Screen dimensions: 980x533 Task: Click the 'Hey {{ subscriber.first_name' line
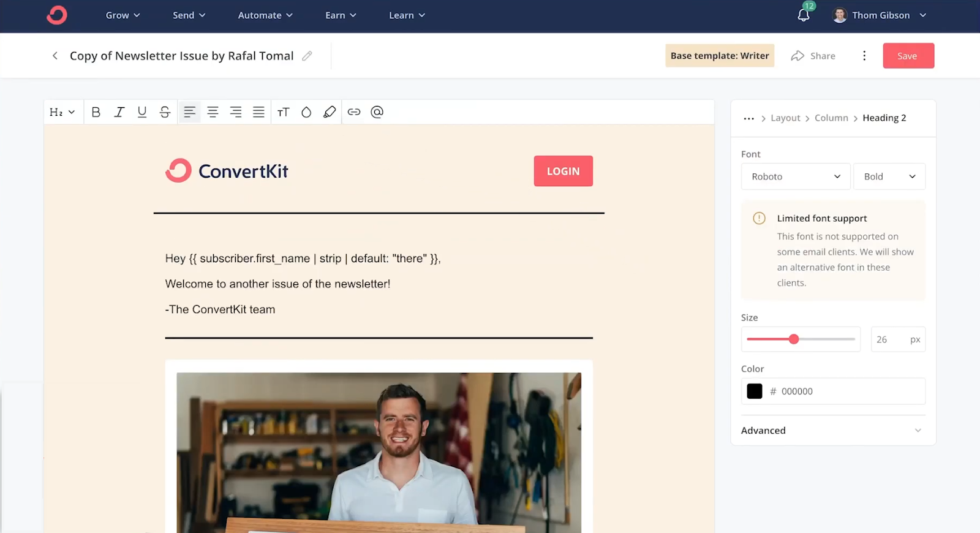click(303, 259)
